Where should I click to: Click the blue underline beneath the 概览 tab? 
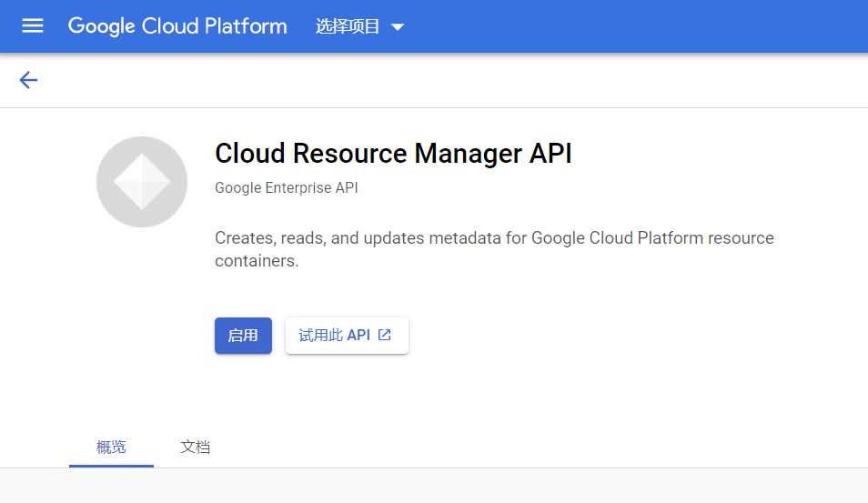(x=111, y=466)
